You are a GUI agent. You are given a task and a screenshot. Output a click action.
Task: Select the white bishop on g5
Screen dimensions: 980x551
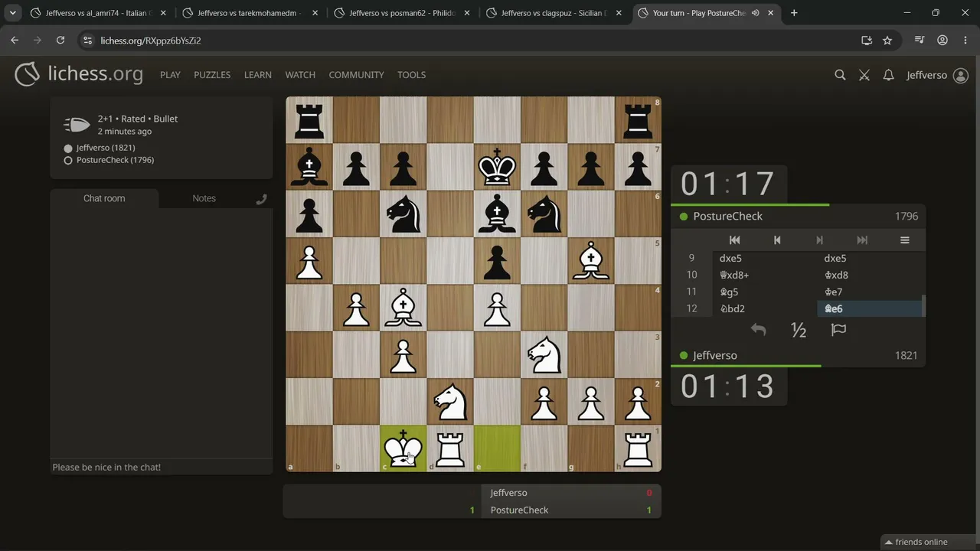(591, 261)
